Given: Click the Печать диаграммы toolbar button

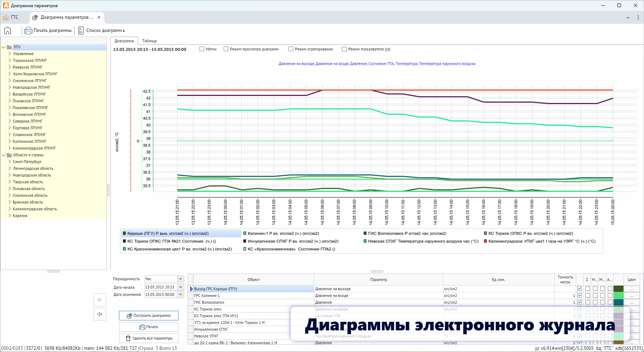Looking at the screenshot, I should coord(48,31).
